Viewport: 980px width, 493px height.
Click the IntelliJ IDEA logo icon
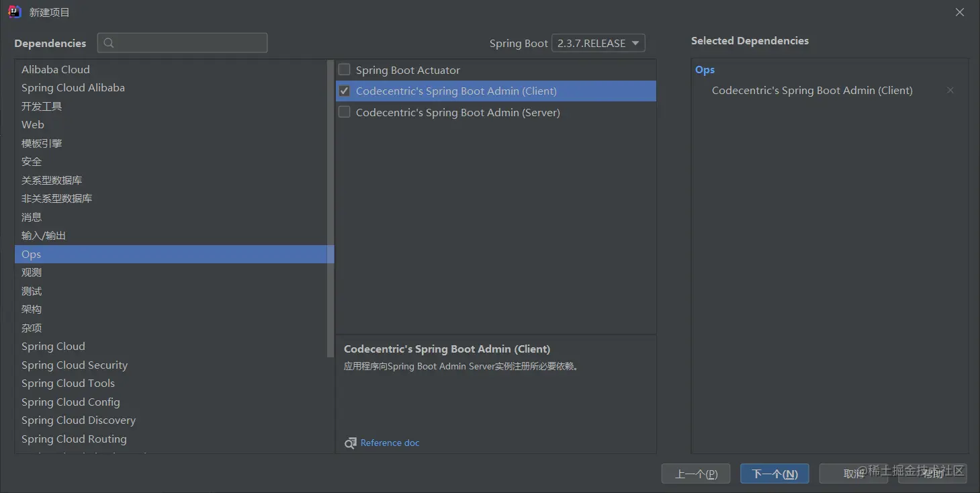[x=15, y=12]
